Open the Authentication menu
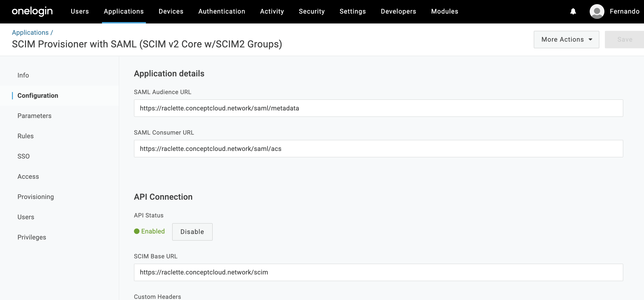The width and height of the screenshot is (644, 300). coord(221,12)
